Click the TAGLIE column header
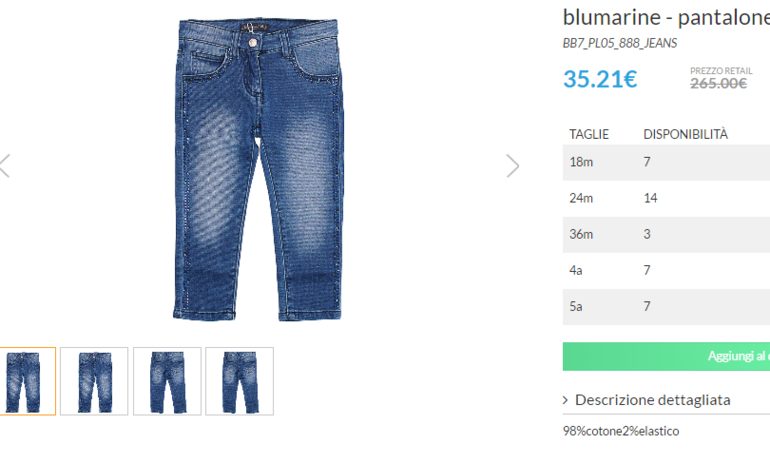 coord(589,135)
